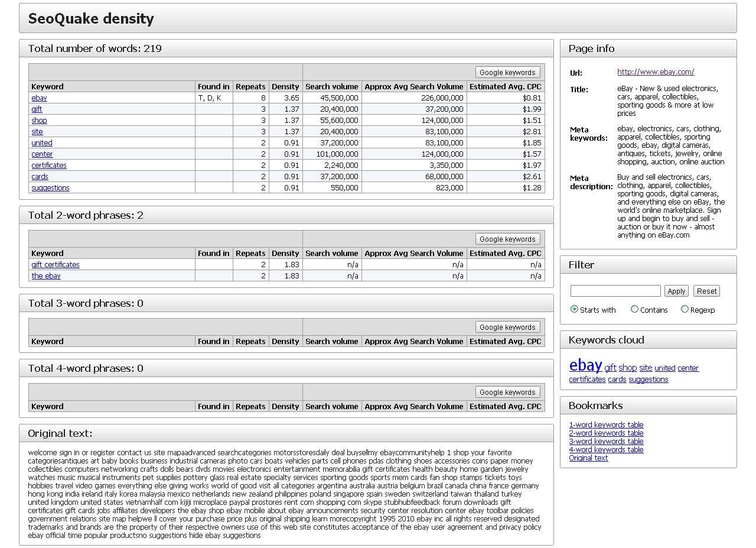Open the '4-word keywords table' bookmark
756x548 pixels.
click(606, 450)
